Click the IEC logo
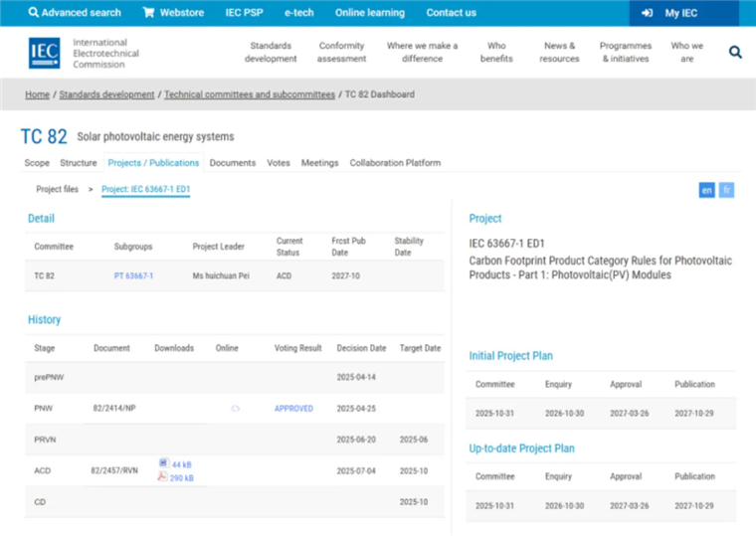The height and width of the screenshot is (536, 756). [45, 53]
